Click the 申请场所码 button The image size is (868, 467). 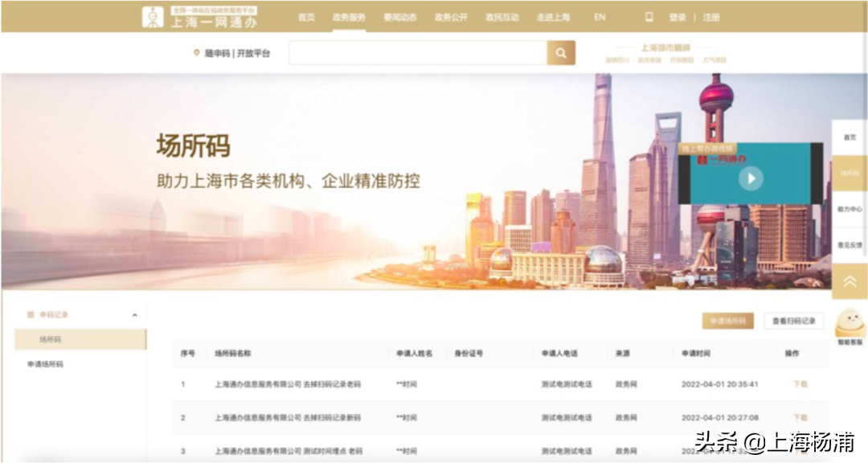[727, 319]
